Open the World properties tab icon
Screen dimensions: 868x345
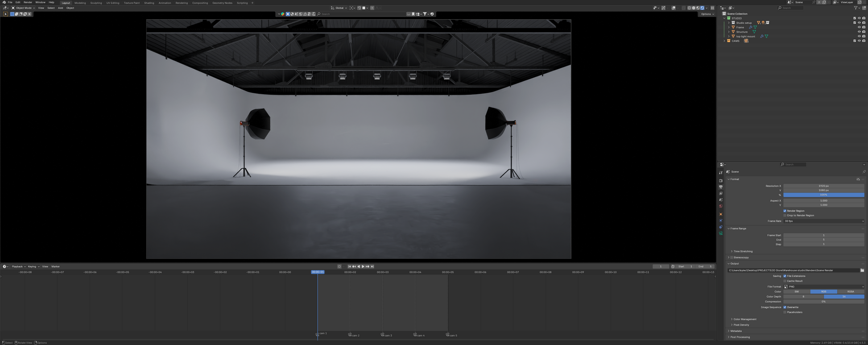(721, 206)
